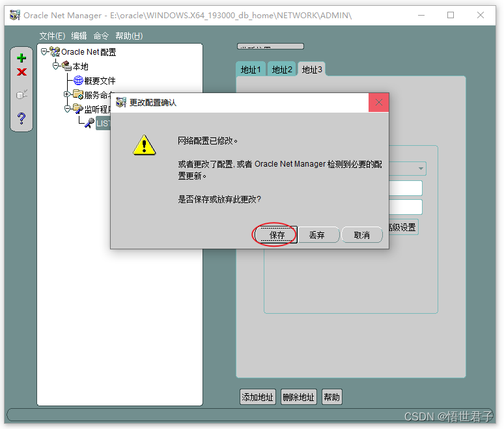
Task: Click the LISTENER microphone icon
Action: (90, 123)
